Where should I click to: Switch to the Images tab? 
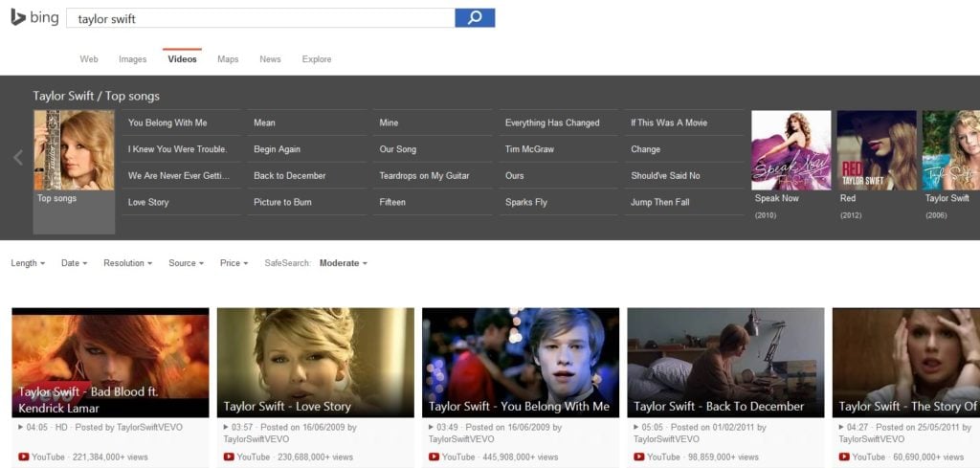[132, 59]
